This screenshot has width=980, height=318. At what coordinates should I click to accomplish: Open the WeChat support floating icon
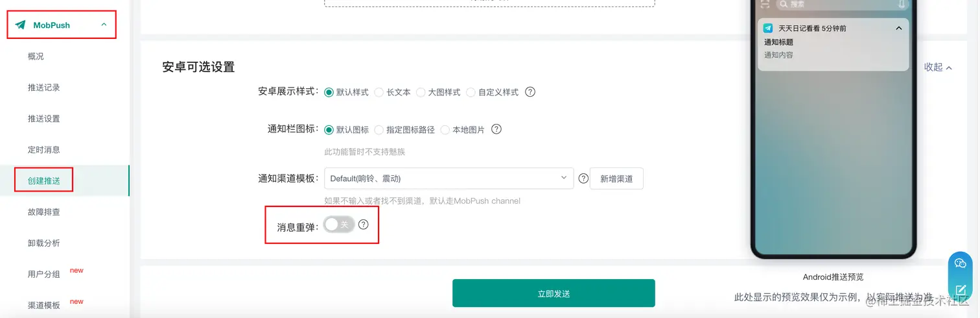961,263
